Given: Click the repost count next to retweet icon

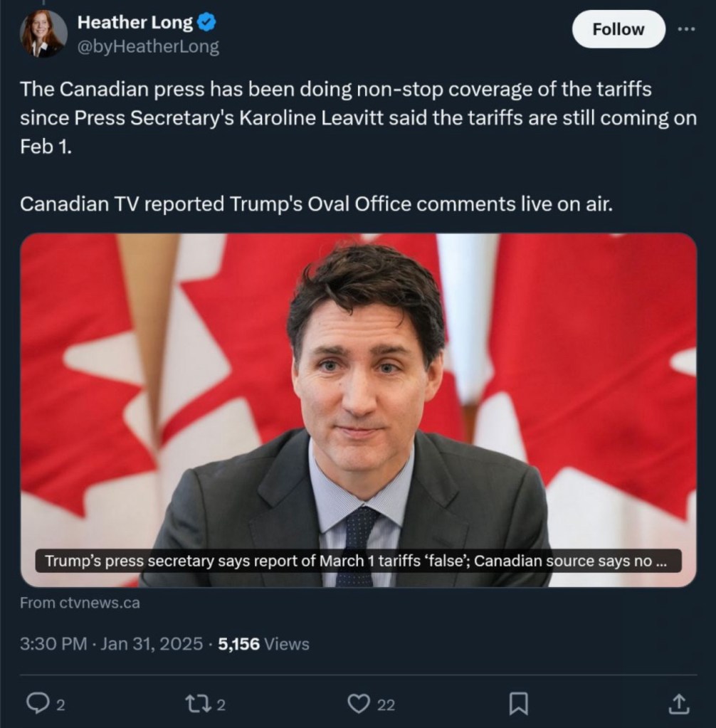Looking at the screenshot, I should click(x=221, y=705).
